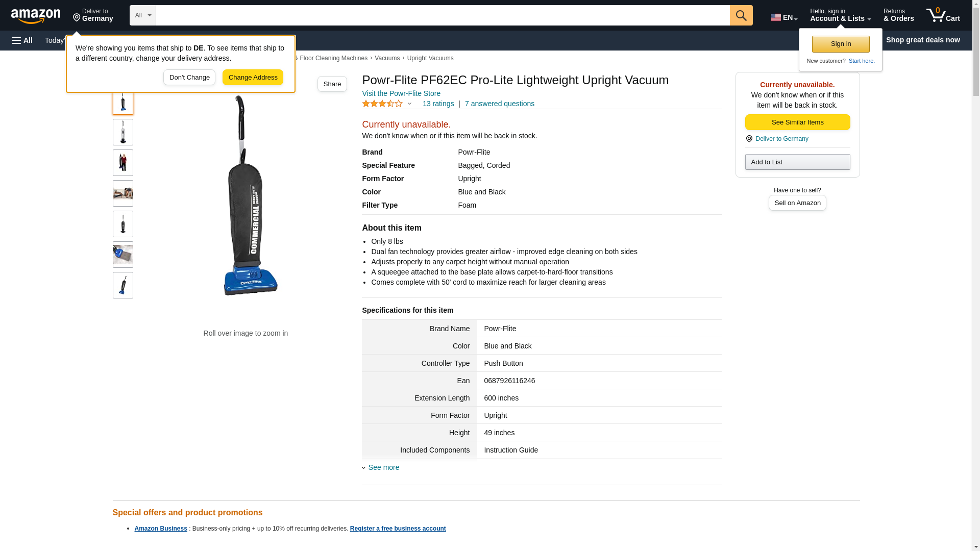Click the star rating icons

tap(382, 104)
